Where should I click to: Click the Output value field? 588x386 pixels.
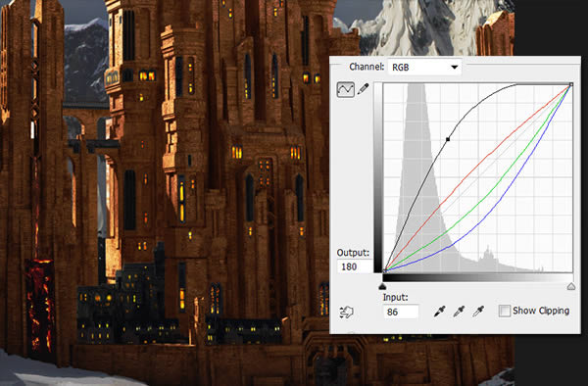coord(355,266)
